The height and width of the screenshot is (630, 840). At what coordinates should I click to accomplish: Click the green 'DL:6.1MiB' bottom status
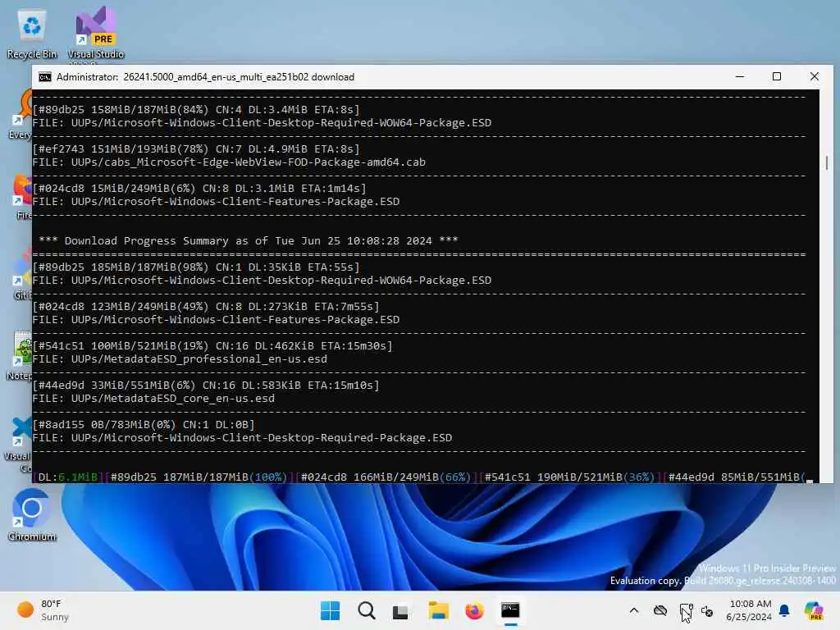click(68, 477)
